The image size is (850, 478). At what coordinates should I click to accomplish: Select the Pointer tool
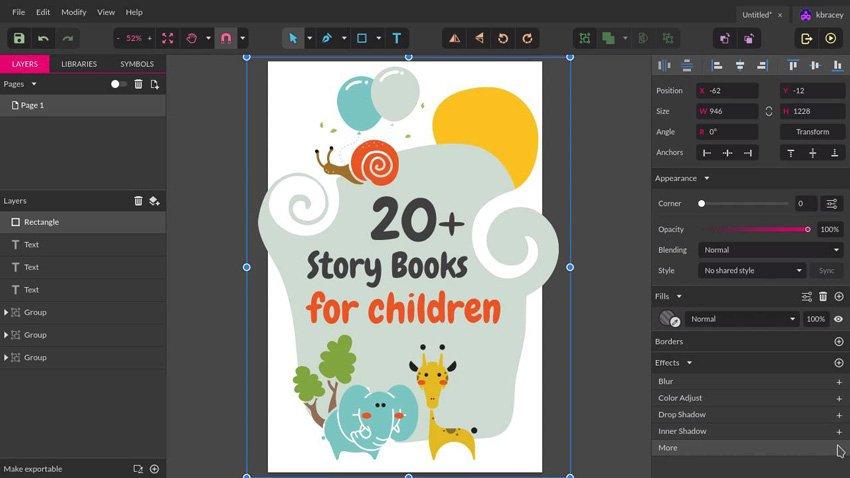click(x=293, y=38)
